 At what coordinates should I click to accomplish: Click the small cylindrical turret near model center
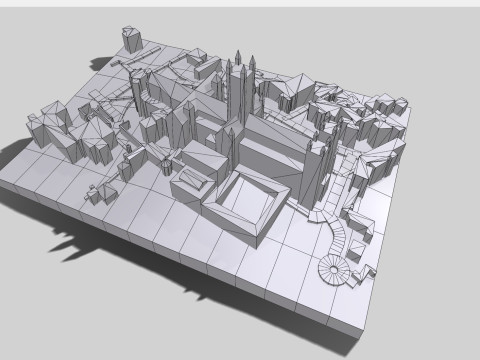pos(166,167)
